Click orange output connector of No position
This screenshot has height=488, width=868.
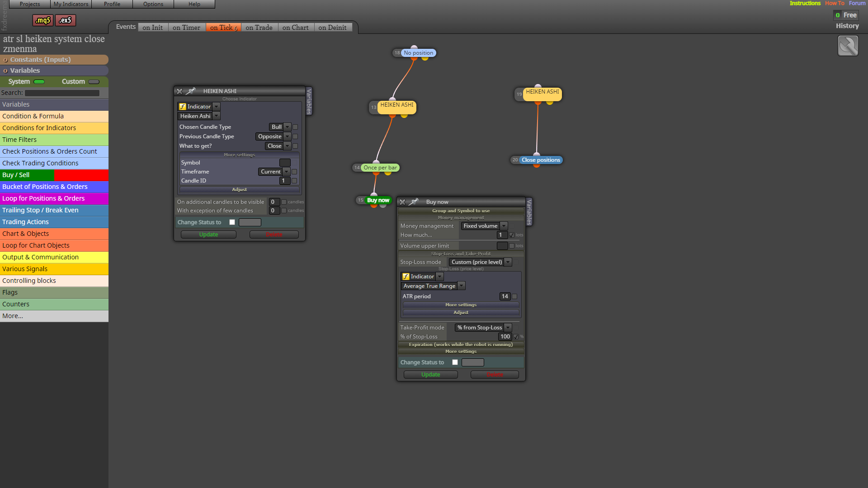coord(414,58)
